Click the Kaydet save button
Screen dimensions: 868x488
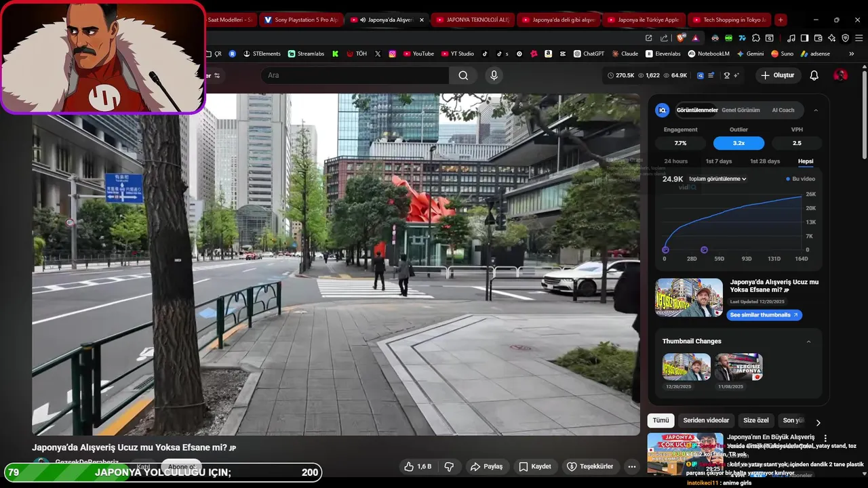[x=535, y=466]
